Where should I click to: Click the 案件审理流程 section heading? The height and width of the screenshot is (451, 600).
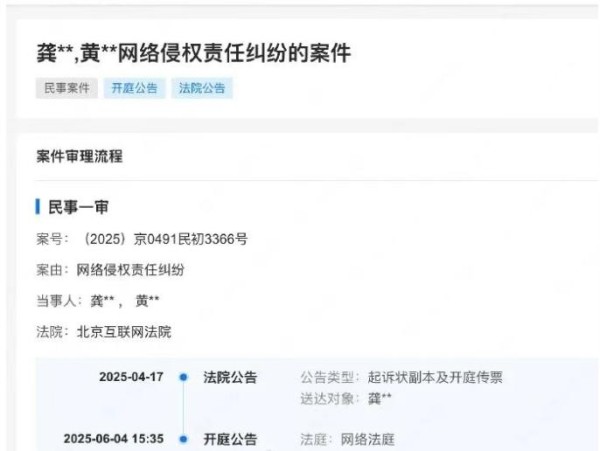tap(80, 156)
